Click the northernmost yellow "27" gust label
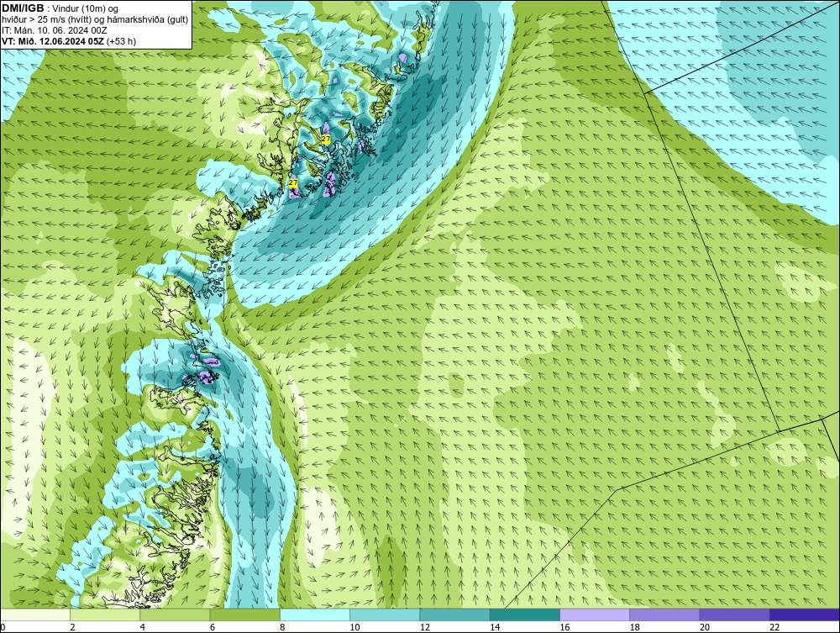Image resolution: width=840 pixels, height=633 pixels. pyautogui.click(x=326, y=140)
